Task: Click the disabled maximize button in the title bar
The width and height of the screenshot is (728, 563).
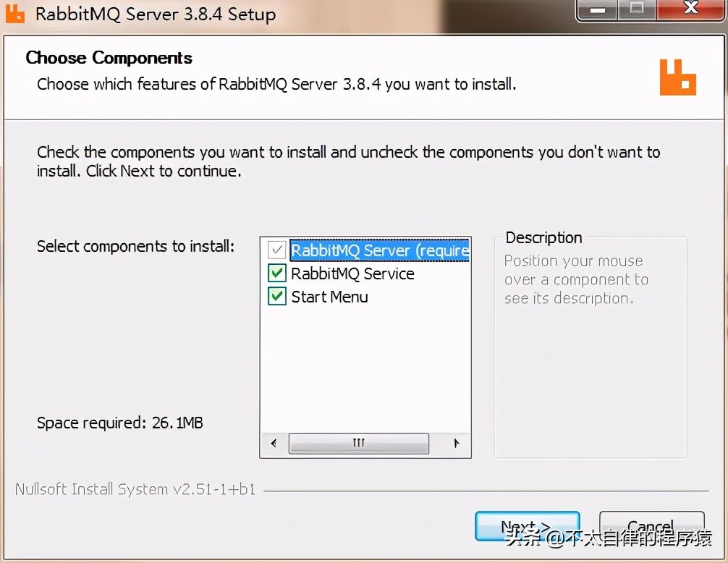Action: 637,10
